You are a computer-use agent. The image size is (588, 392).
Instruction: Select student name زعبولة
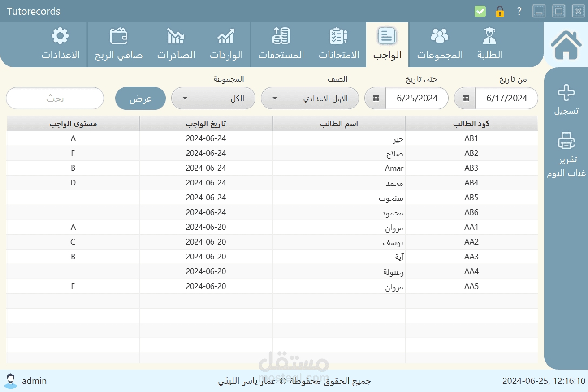pos(339,271)
